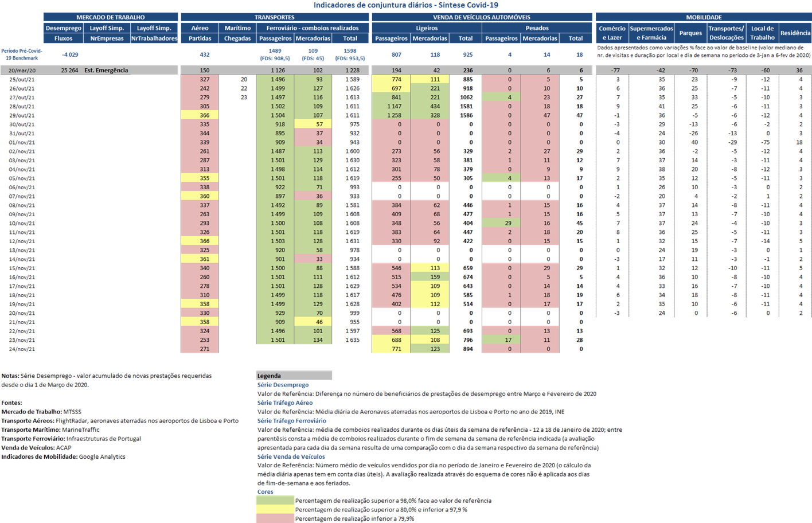Click Aéreo Partidas 271 on 24/nov/21
Screen dimensions: 812x523
(x=200, y=349)
